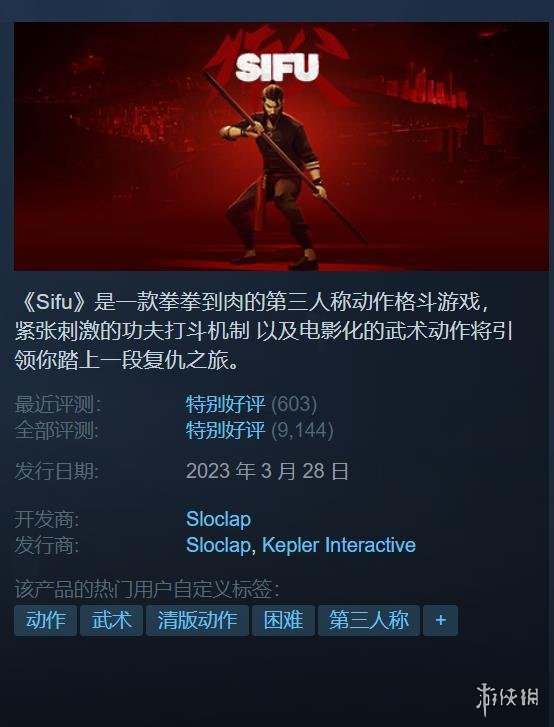
Task: Click the game description paragraph
Action: click(264, 332)
